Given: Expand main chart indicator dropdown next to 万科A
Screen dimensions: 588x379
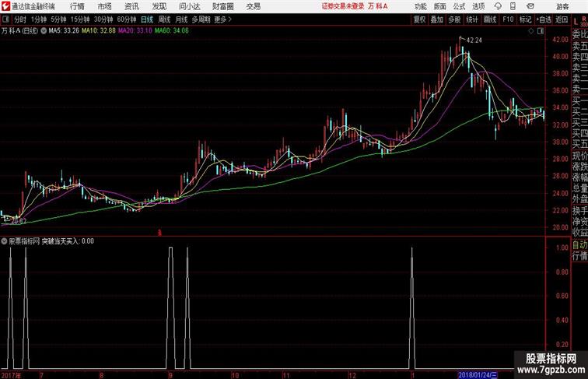Looking at the screenshot, I should tap(44, 31).
